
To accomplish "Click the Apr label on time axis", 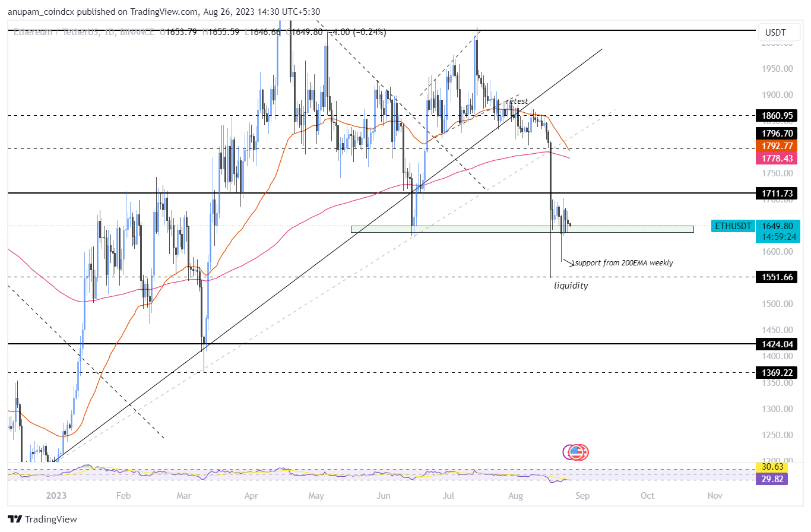I will pyautogui.click(x=251, y=496).
